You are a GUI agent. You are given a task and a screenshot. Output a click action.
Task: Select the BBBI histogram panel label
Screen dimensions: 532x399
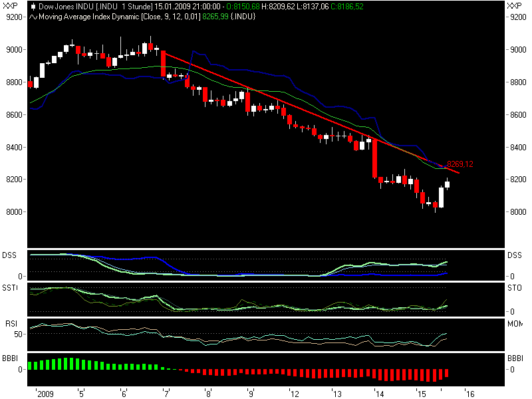[10, 358]
